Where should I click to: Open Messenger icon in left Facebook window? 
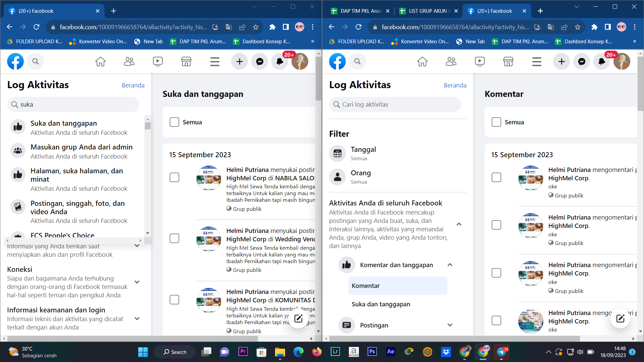point(260,62)
